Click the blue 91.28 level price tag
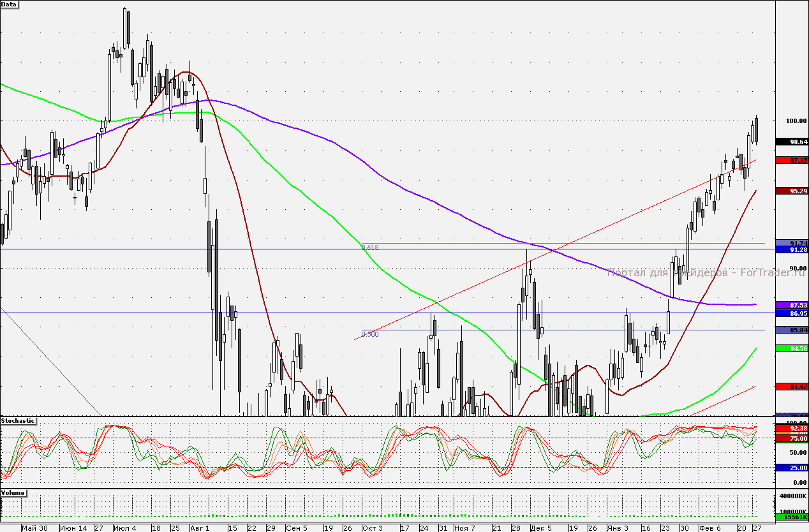The image size is (809, 532). point(791,250)
